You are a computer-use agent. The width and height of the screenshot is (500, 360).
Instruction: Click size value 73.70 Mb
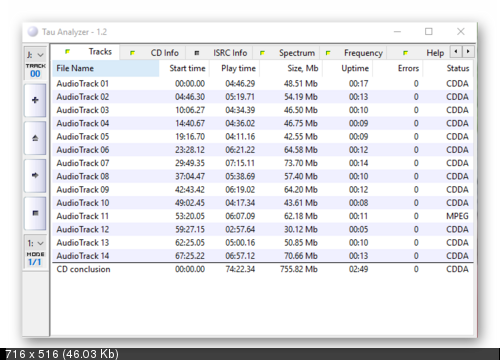(x=301, y=163)
